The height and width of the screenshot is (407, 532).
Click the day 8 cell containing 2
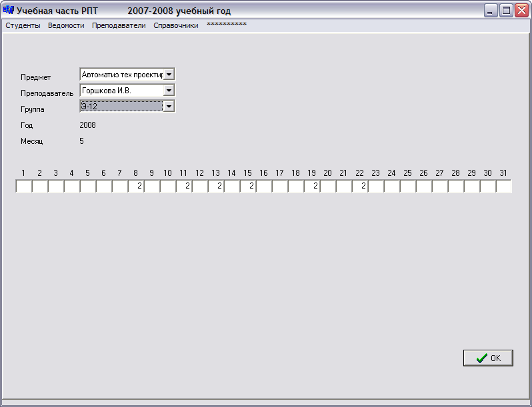136,186
